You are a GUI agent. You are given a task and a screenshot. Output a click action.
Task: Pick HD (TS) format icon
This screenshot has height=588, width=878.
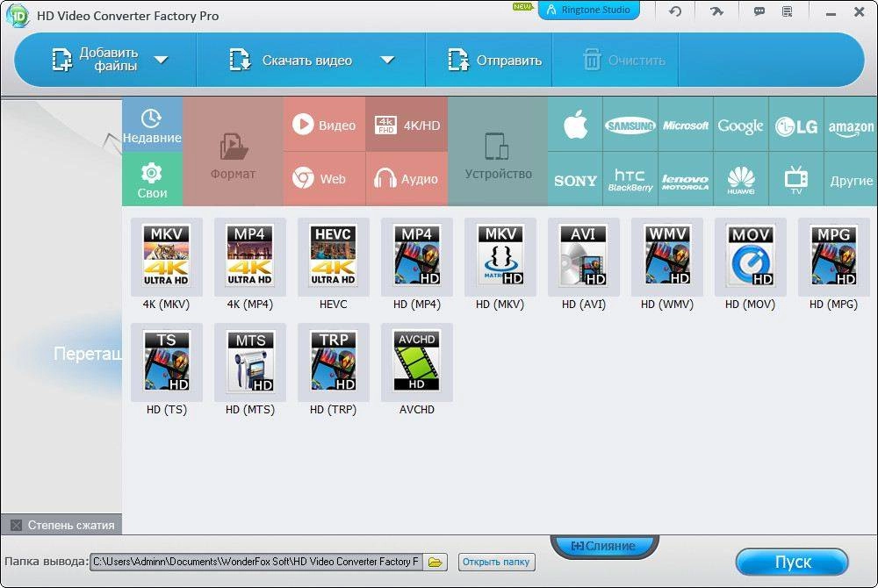point(166,362)
